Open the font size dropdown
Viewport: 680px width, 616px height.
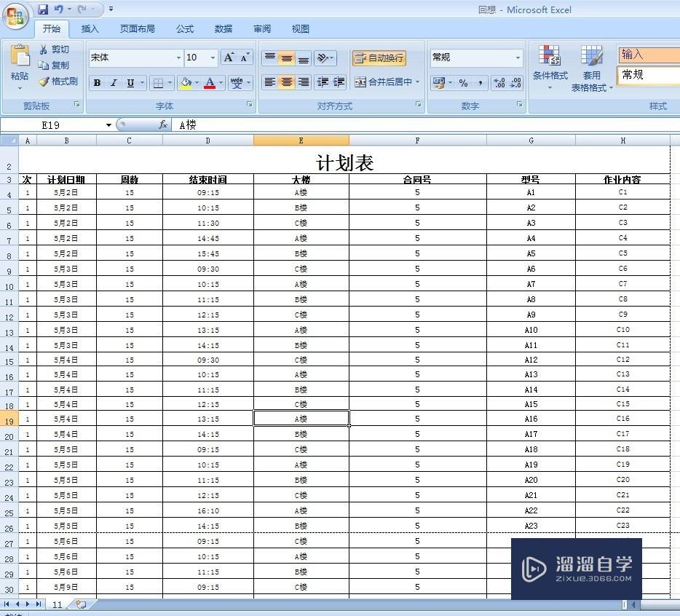click(x=213, y=58)
